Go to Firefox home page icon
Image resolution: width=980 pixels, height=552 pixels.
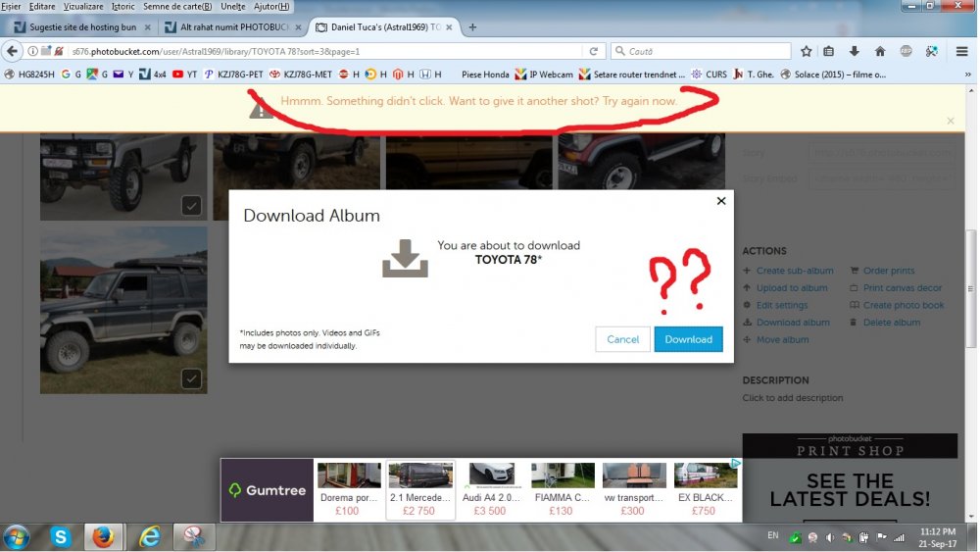click(880, 51)
